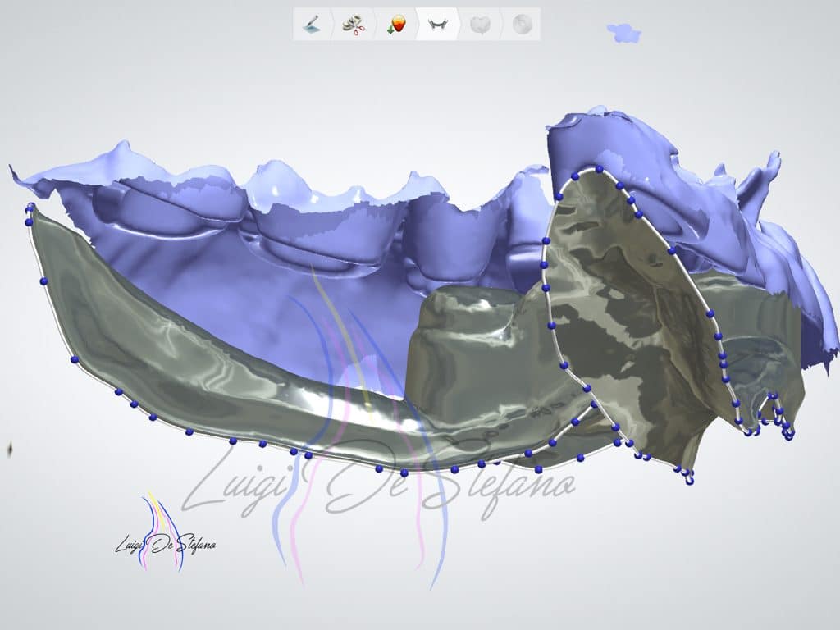
Task: Pick the lowest control point at the plate's bottom tip
Action: tap(689, 481)
